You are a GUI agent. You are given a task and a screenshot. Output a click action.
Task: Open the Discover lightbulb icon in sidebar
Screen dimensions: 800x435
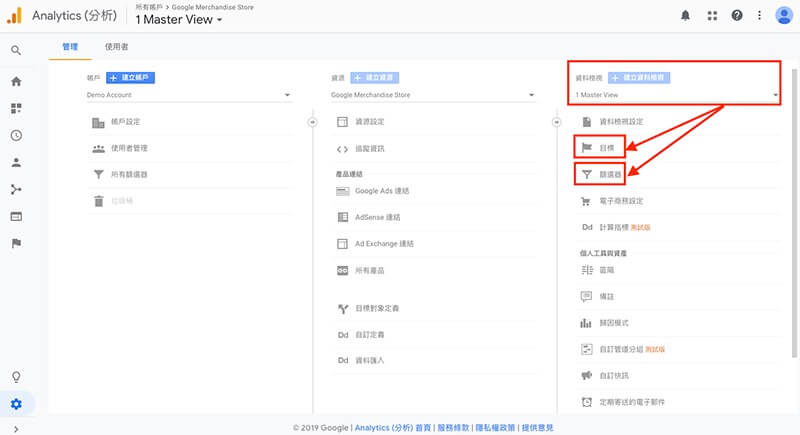pyautogui.click(x=16, y=377)
